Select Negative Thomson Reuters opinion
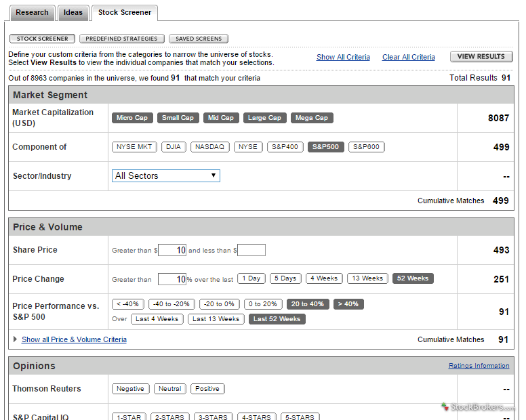Image resolution: width=526 pixels, height=420 pixels. (131, 389)
